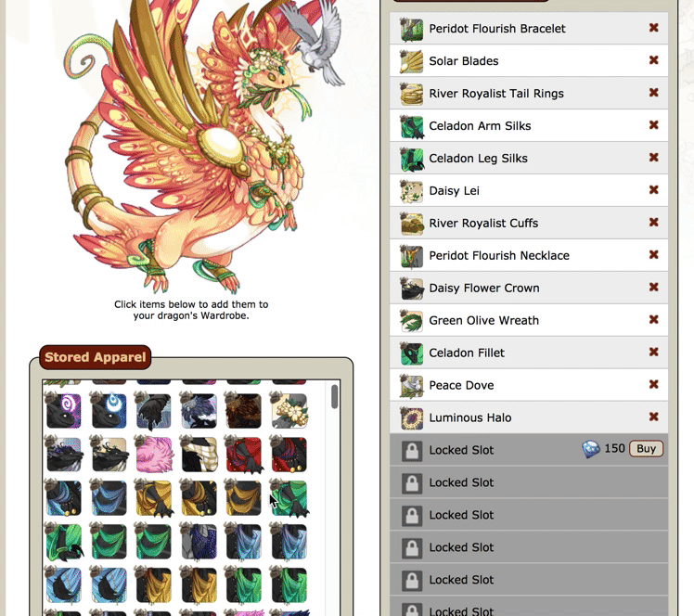The height and width of the screenshot is (616, 694).
Task: Remove Celadon Fillet from the wardrobe list
Action: pos(654,353)
